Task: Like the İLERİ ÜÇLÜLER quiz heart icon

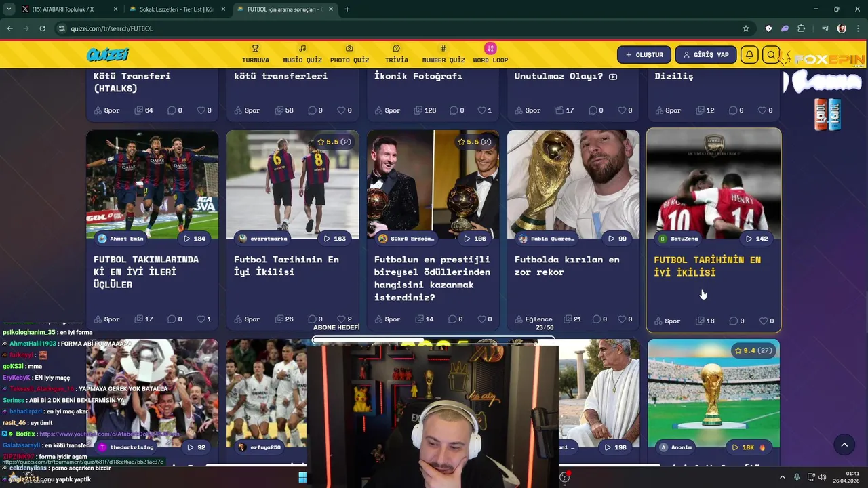Action: 201,319
